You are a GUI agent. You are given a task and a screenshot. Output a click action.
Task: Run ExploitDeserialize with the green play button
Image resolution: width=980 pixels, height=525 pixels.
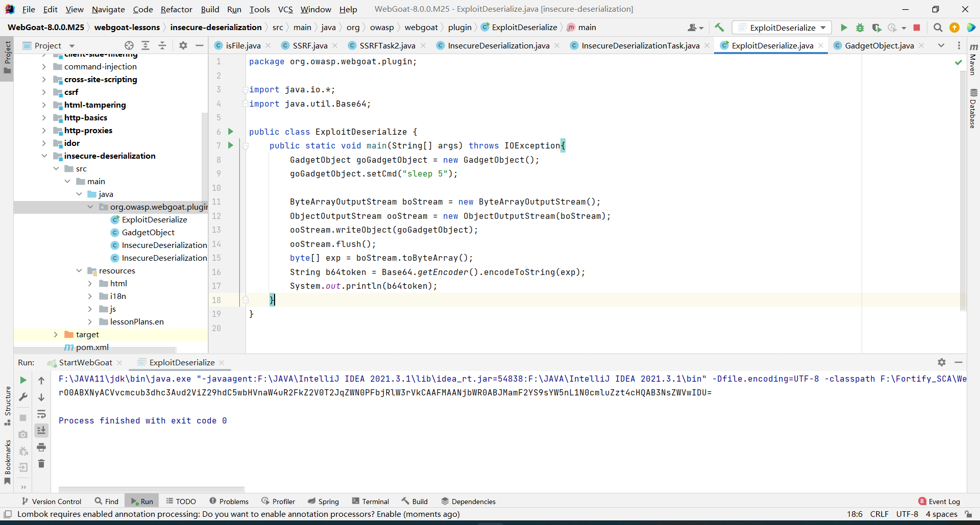coord(844,28)
